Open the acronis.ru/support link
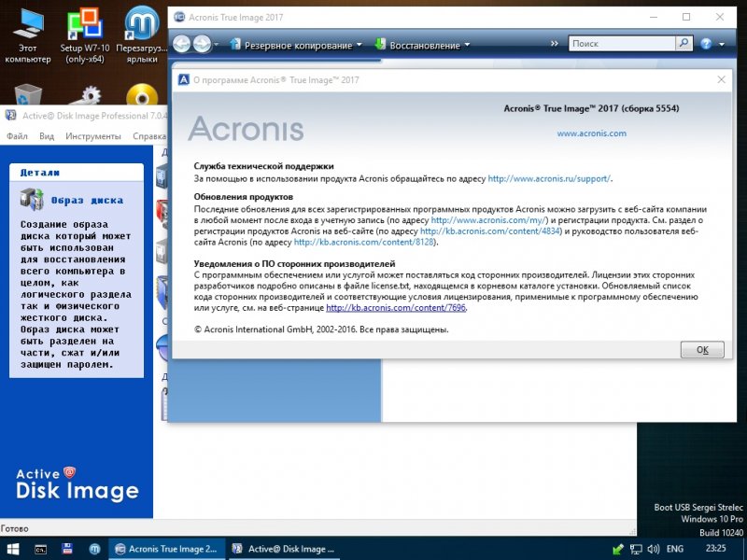747x560 pixels. [x=549, y=178]
